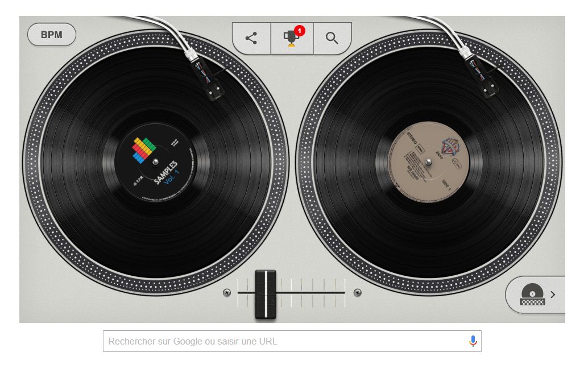Click the right turntable center spindle

(429, 162)
